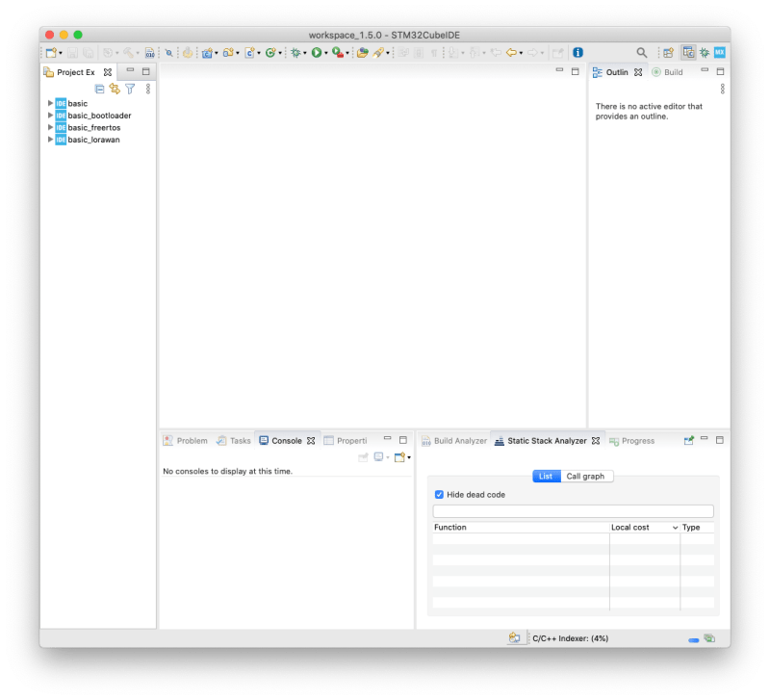Click the new source folder toolbar icon

(228, 53)
